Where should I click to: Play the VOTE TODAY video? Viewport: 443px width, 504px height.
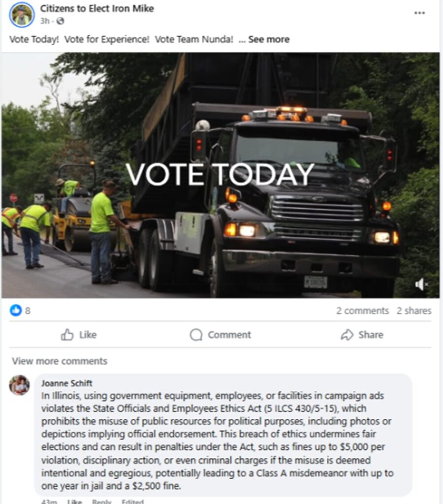point(220,175)
